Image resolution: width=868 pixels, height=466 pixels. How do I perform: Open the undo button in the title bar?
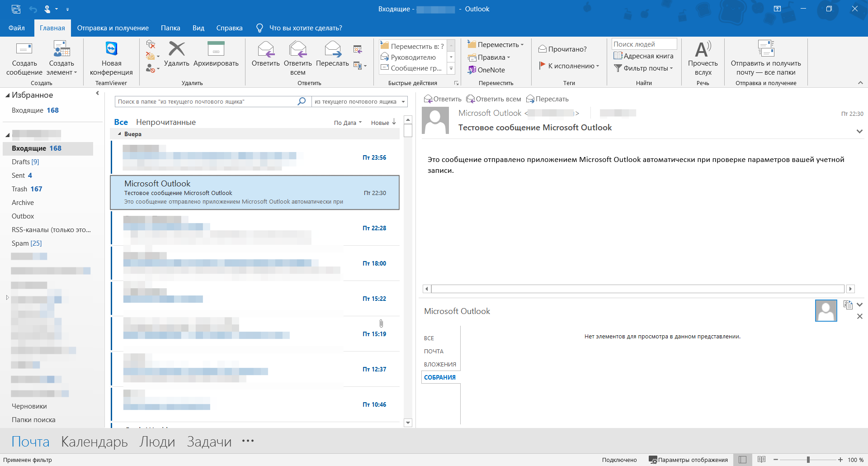pyautogui.click(x=33, y=9)
